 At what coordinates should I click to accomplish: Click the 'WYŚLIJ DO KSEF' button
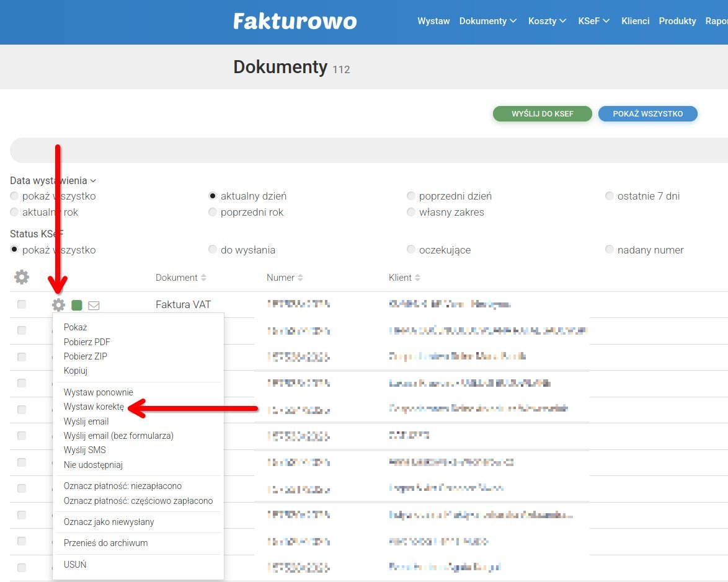click(x=542, y=114)
